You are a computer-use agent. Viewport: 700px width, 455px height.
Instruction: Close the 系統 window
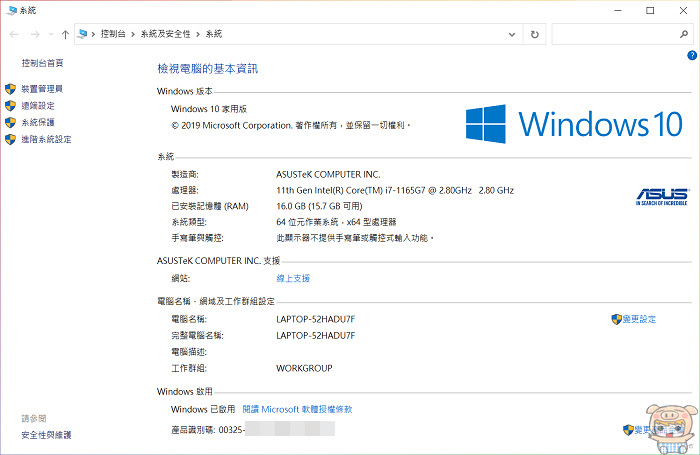(x=683, y=10)
